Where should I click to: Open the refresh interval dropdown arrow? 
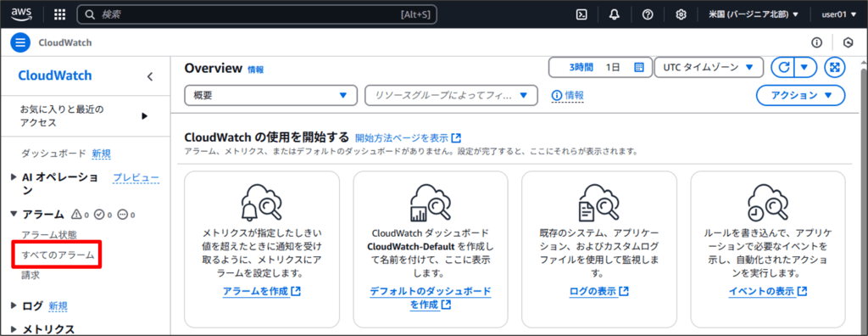click(x=805, y=68)
